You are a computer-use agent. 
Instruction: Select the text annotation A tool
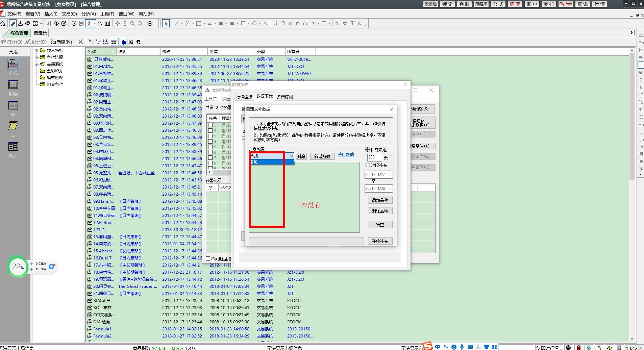[265, 23]
